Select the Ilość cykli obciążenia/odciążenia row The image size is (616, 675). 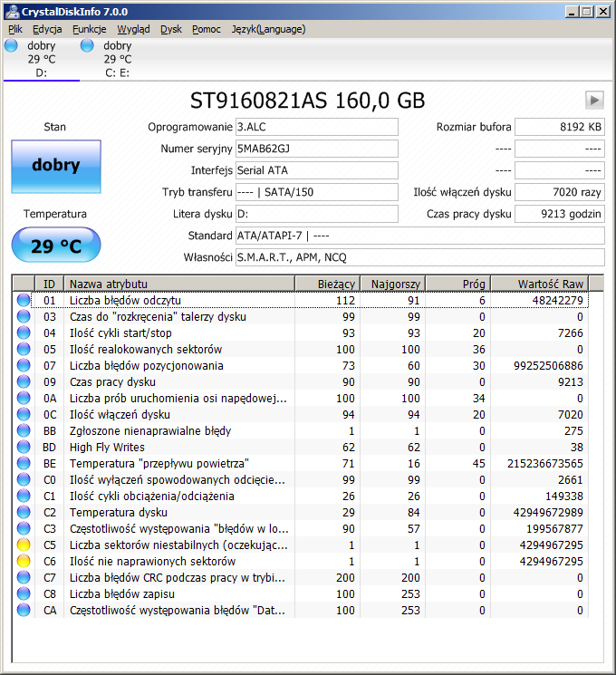tap(301, 497)
